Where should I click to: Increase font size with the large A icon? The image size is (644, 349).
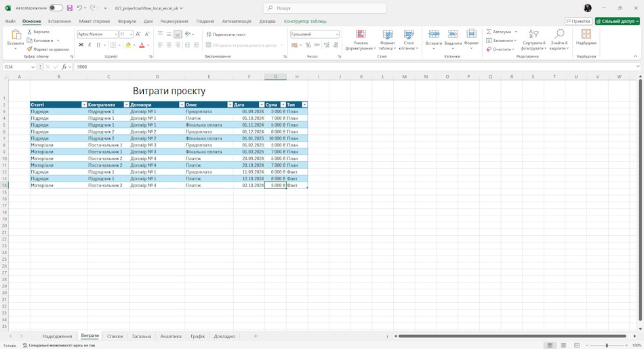click(138, 34)
